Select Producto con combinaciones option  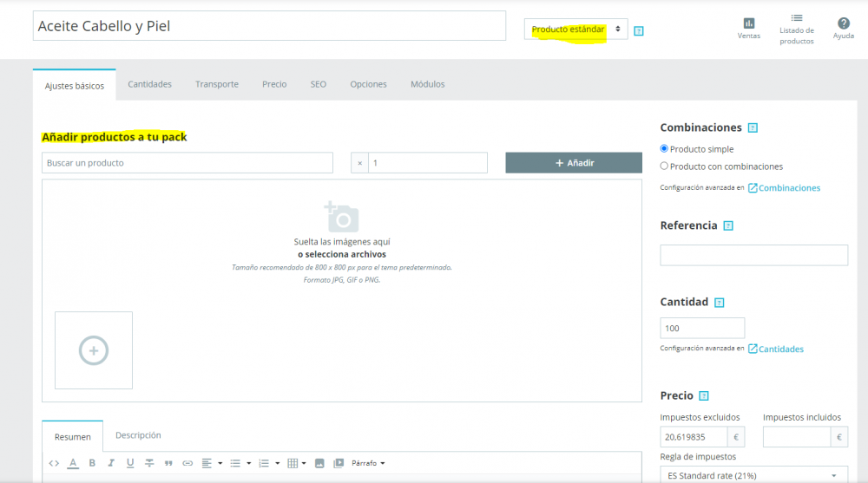[x=664, y=166]
